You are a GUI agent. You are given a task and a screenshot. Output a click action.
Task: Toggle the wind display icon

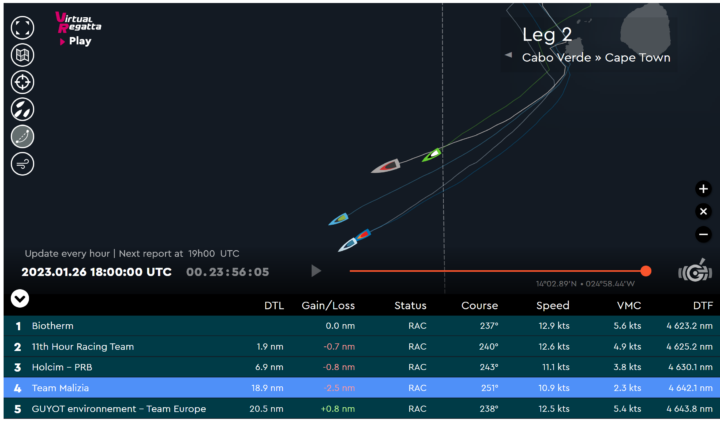point(22,164)
